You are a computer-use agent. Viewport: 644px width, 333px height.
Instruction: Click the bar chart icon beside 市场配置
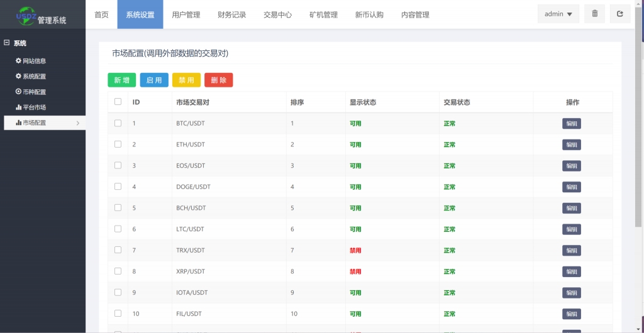pyautogui.click(x=18, y=123)
